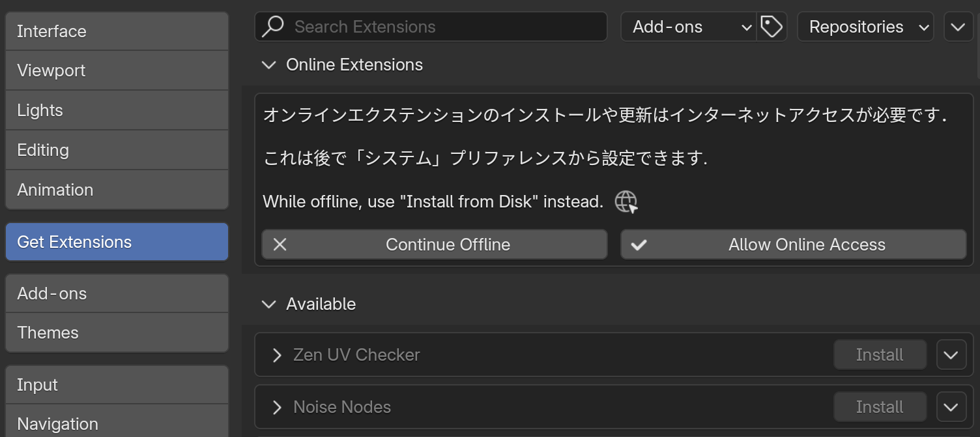The height and width of the screenshot is (437, 980).
Task: Open the Add-ons type dropdown
Action: point(689,26)
